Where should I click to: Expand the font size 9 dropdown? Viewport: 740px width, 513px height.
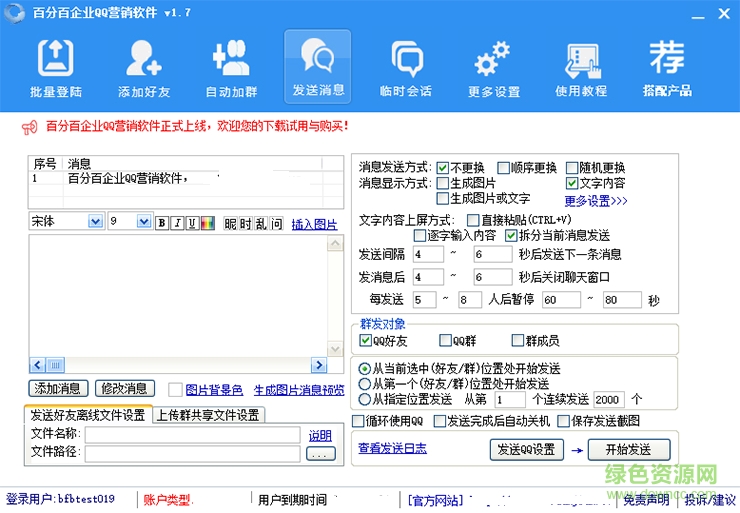point(143,221)
